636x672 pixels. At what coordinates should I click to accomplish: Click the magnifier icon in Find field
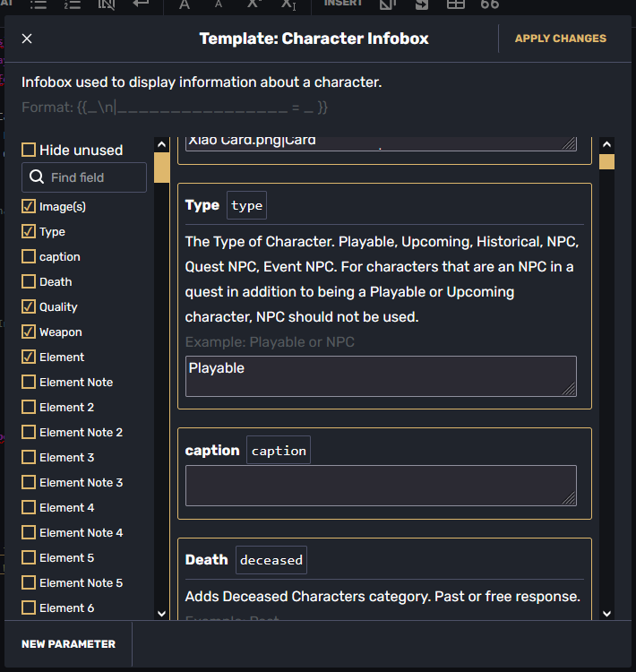coord(37,177)
